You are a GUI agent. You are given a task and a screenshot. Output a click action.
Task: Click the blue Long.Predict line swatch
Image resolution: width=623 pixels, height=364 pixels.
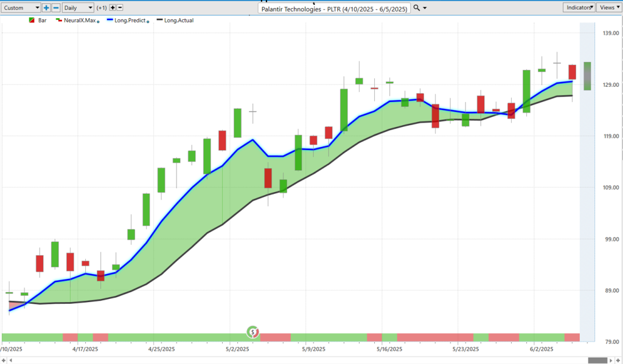[110, 20]
